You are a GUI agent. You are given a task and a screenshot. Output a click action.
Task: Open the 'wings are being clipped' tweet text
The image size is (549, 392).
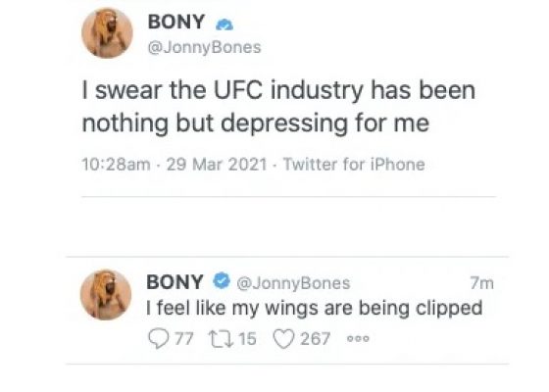coord(314,309)
